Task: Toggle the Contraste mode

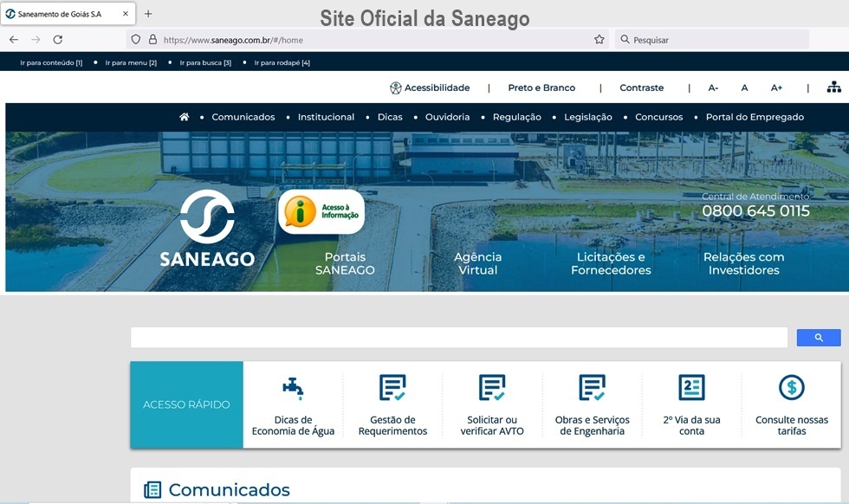Action: [642, 87]
